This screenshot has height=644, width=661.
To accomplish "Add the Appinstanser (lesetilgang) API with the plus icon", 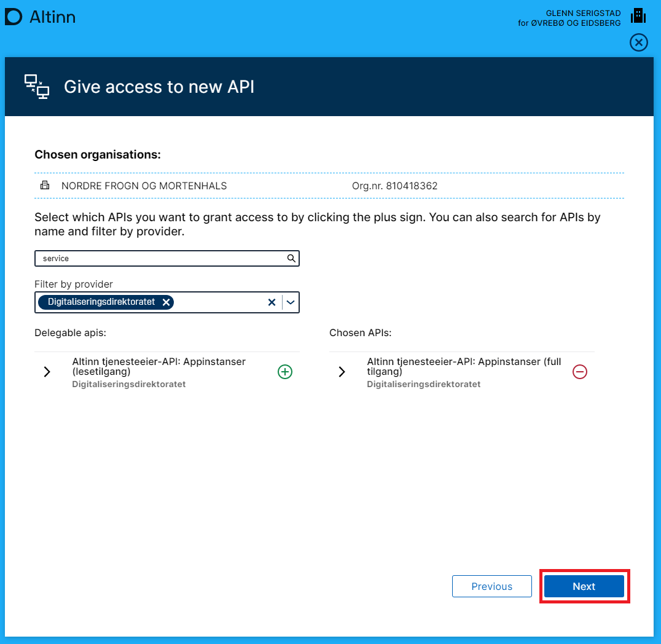I will [285, 372].
